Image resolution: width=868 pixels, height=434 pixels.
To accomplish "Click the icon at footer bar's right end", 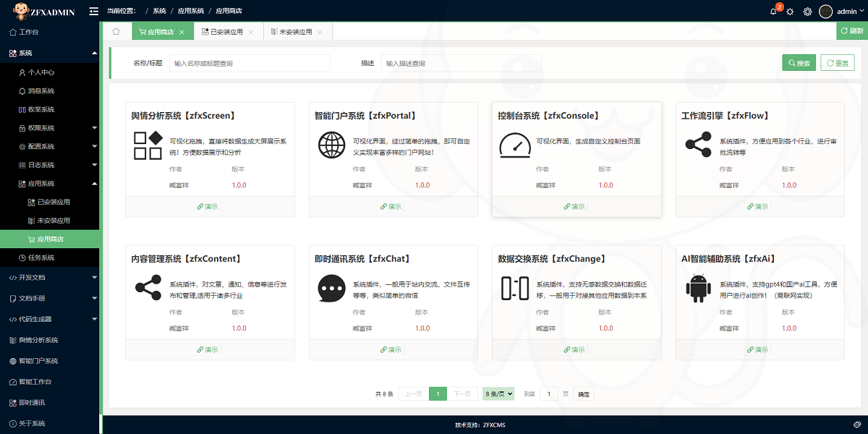I will click(857, 425).
